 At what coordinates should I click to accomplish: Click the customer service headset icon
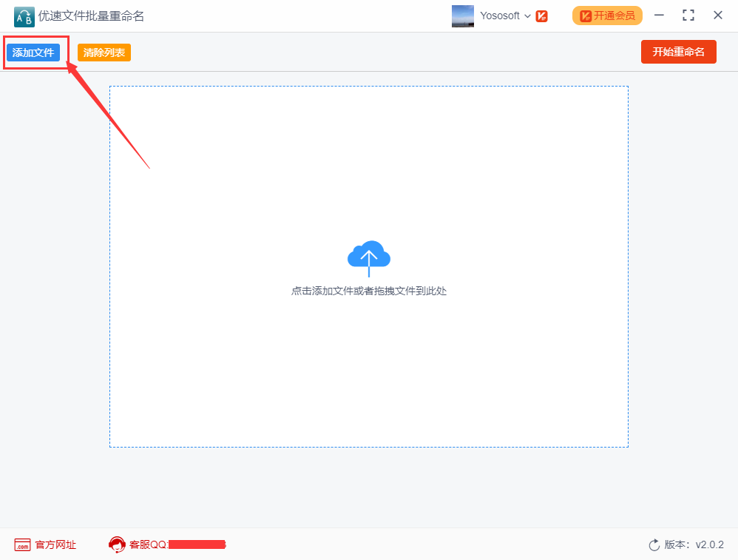pos(117,544)
